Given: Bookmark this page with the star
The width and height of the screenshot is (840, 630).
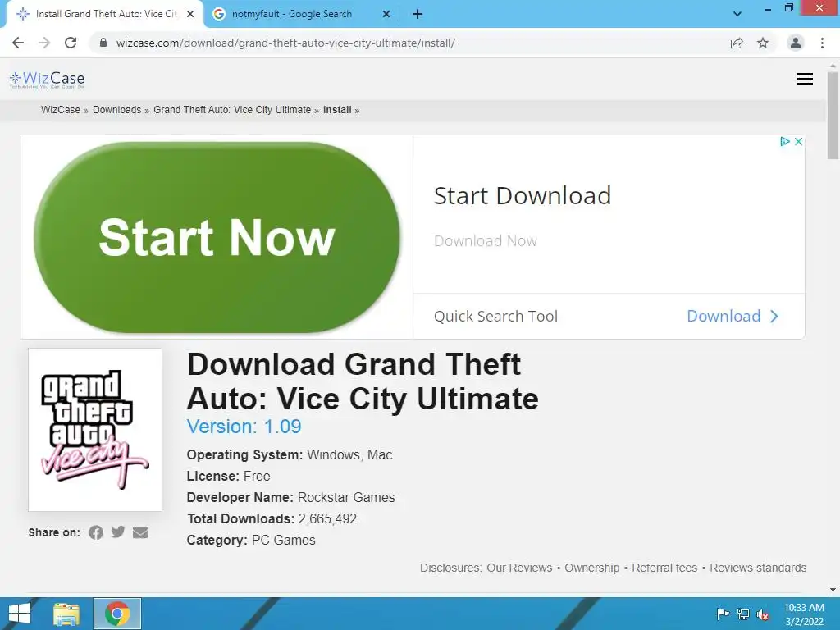Looking at the screenshot, I should coord(763,43).
